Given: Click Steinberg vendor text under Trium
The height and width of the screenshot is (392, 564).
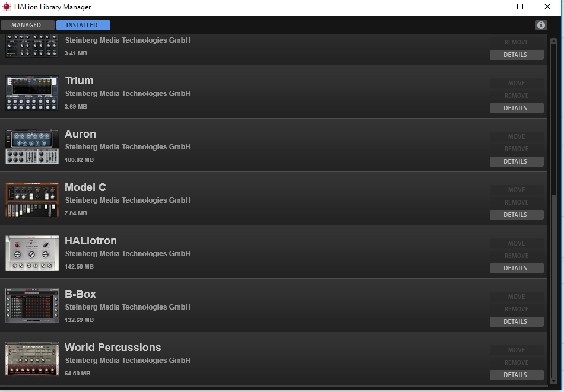Looking at the screenshot, I should 128,94.
